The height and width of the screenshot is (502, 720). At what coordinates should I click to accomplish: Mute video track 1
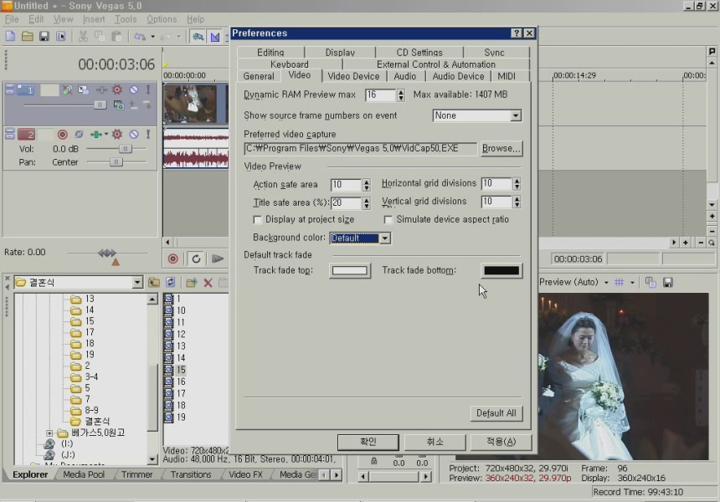pos(134,90)
